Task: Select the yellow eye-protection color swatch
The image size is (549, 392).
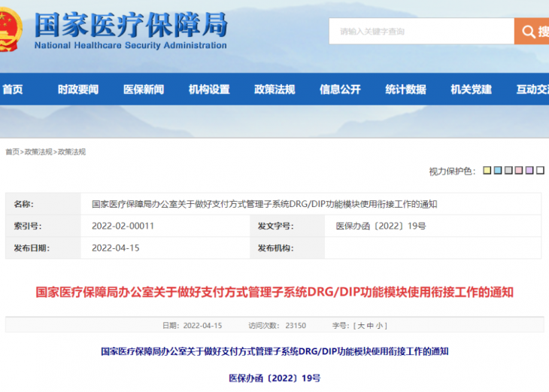Action: click(487, 171)
